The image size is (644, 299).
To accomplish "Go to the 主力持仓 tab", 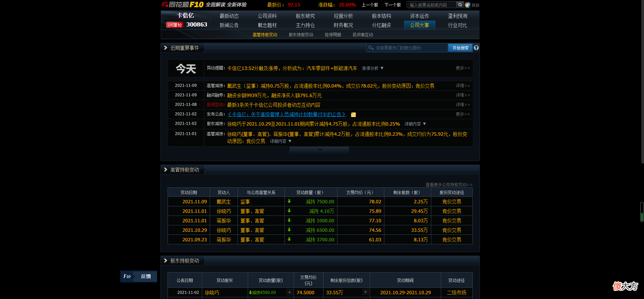I will pyautogui.click(x=305, y=25).
